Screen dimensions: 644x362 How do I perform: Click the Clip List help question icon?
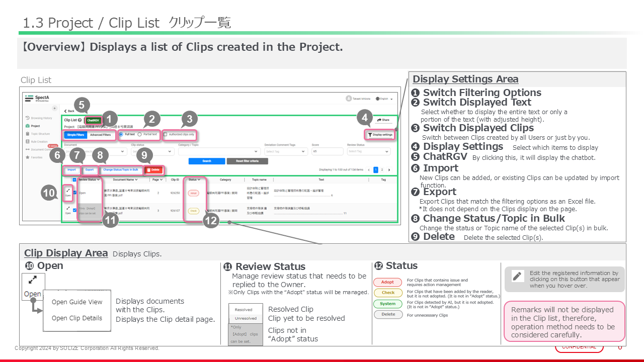click(80, 120)
